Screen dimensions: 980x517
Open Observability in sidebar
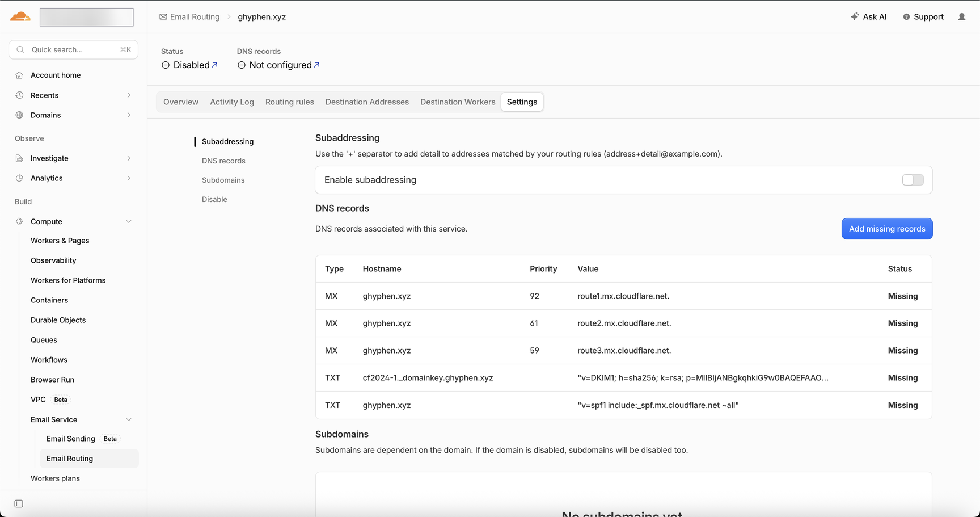(53, 260)
